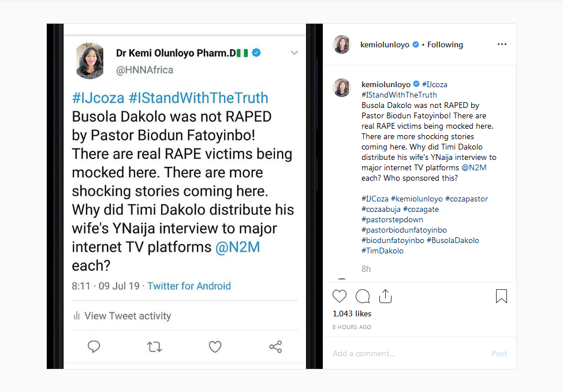Like the Instagram post using the heart icon
The width and height of the screenshot is (563, 392).
(340, 296)
